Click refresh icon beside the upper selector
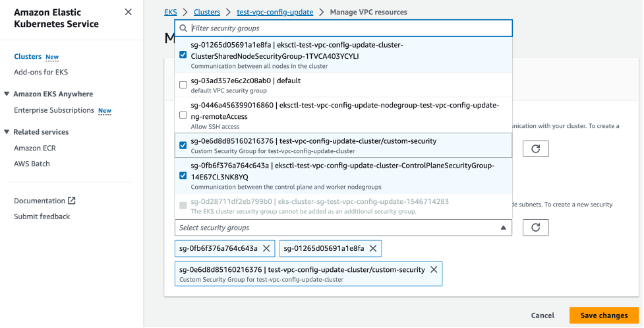Screen dimensions: 644x328 pyautogui.click(x=536, y=148)
